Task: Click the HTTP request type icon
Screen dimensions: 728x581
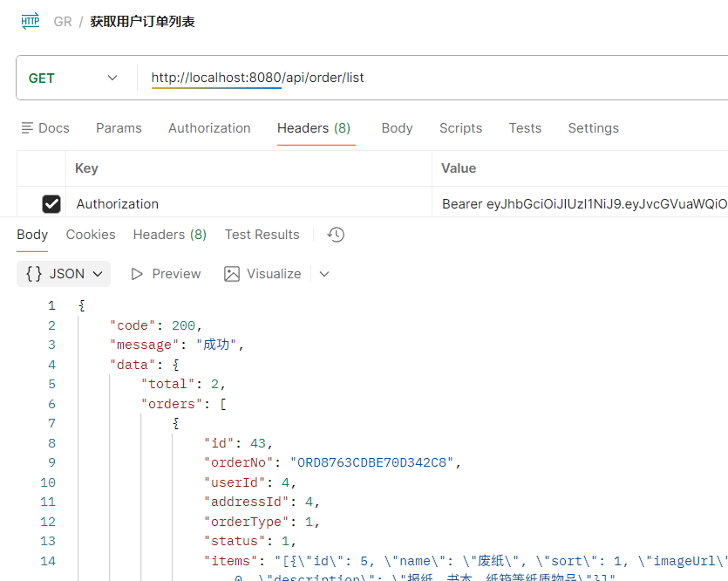Action: pos(31,21)
